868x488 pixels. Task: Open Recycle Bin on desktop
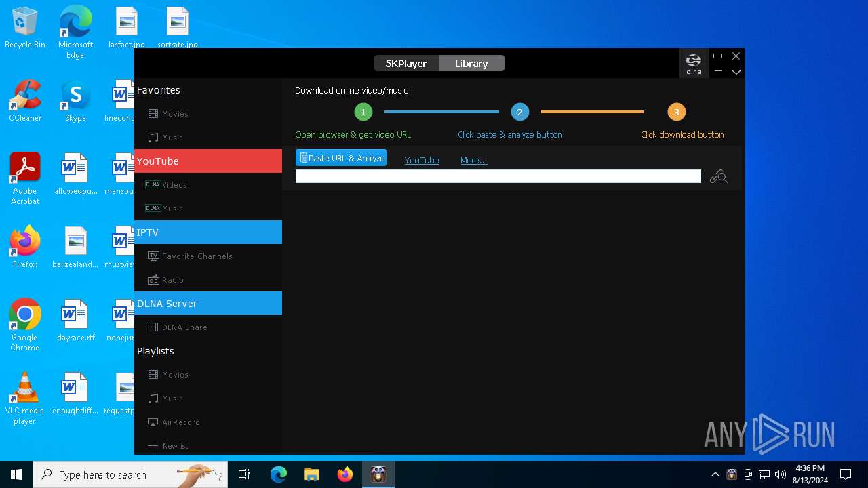(x=25, y=28)
